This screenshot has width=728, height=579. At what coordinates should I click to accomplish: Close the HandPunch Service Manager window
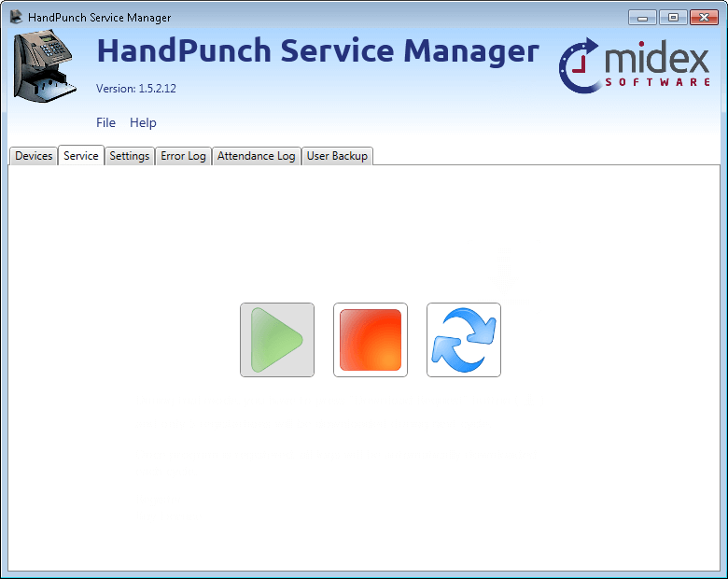[703, 17]
